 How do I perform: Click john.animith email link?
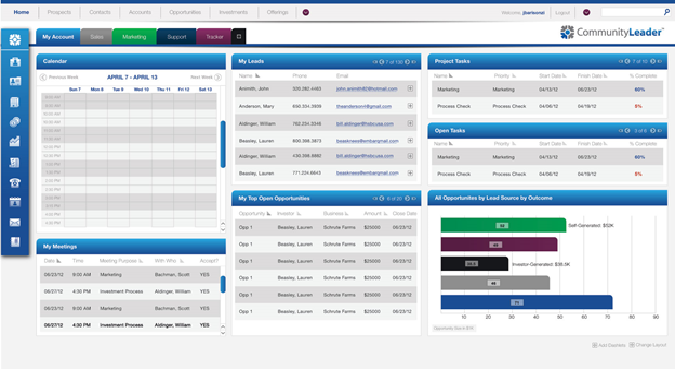pyautogui.click(x=366, y=89)
